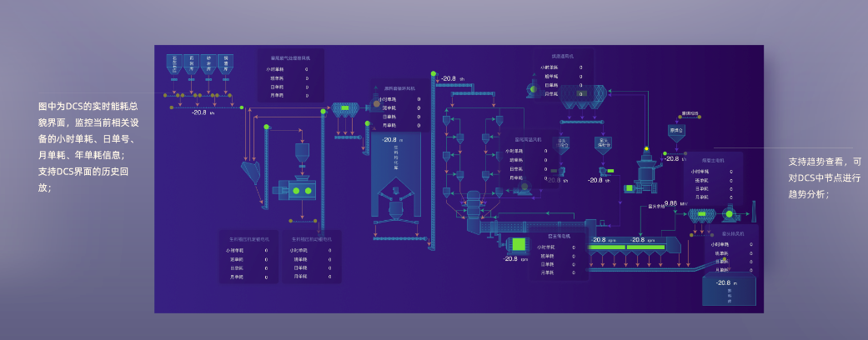Select the preheater tower calciner icon
The height and width of the screenshot is (340, 868).
click(474, 212)
